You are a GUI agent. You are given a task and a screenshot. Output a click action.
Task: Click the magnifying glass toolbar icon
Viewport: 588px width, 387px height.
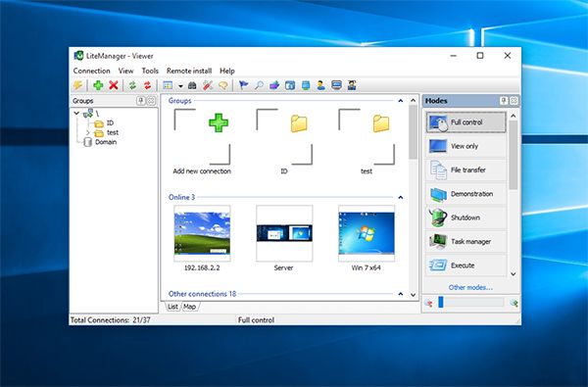coord(259,85)
